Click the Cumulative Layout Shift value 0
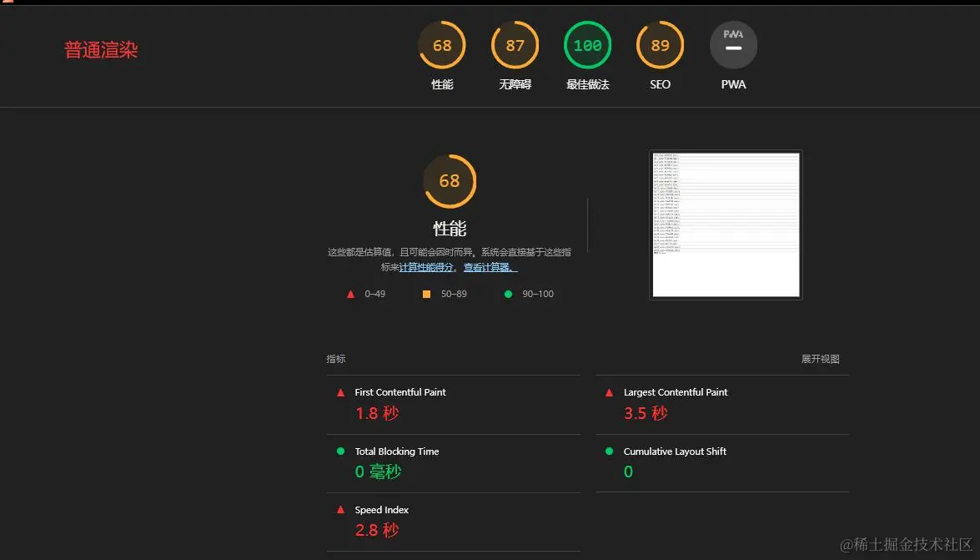Viewport: 980px width, 560px height. 628,472
